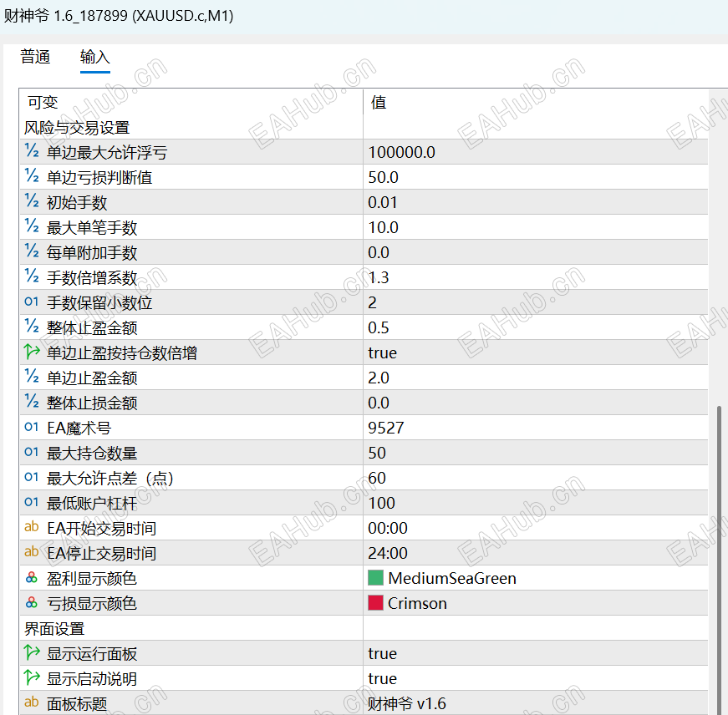
Task: Click the 00:00 start time value
Action: pos(388,528)
